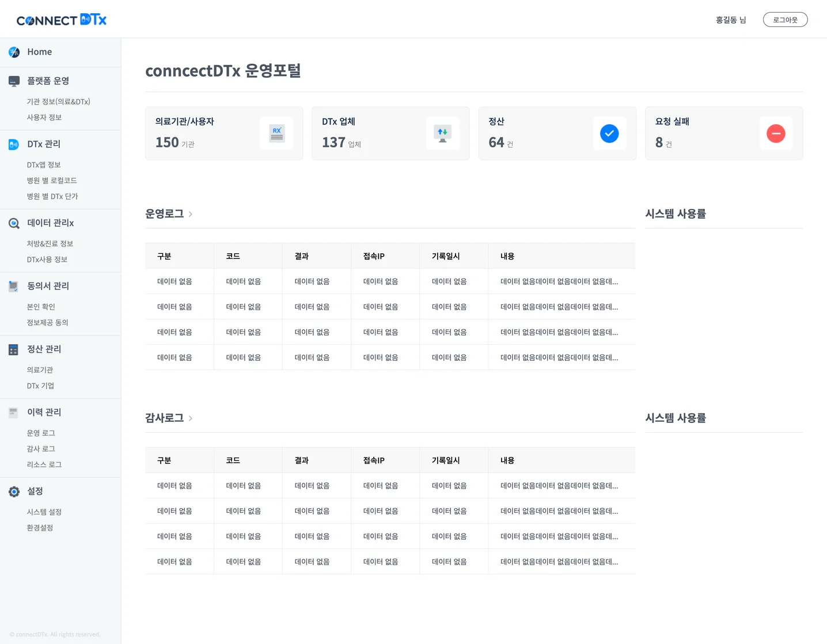This screenshot has width=827, height=644.
Task: Click the monitor arrows icon on DTx 업체 card
Action: tap(442, 134)
